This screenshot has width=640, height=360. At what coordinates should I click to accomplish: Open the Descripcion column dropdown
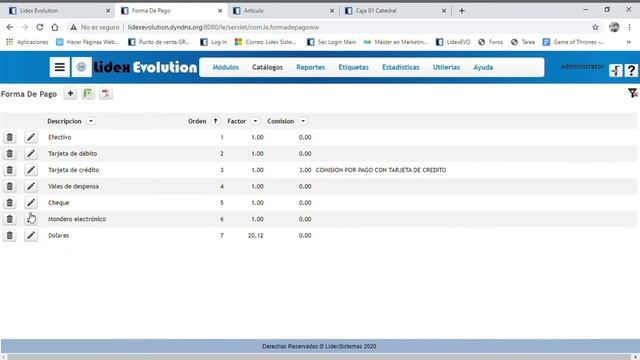pos(91,121)
